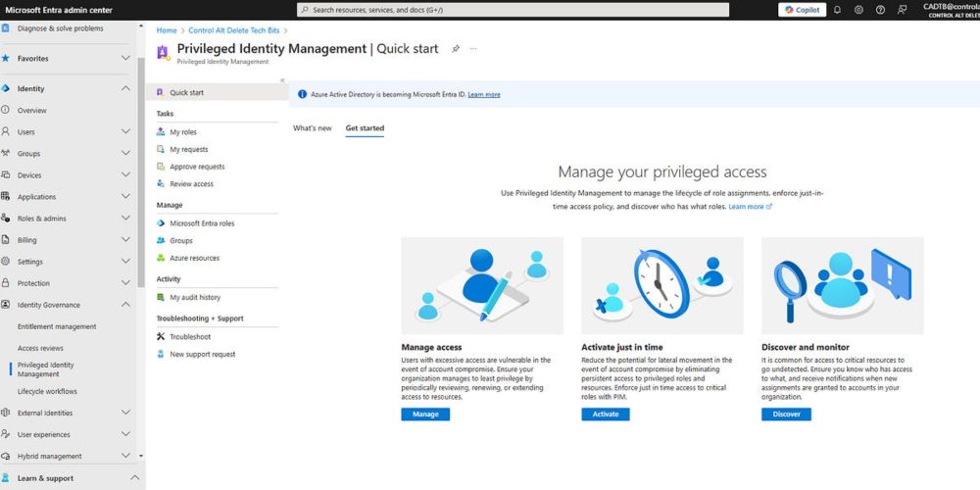Click the My roles icon

[161, 132]
